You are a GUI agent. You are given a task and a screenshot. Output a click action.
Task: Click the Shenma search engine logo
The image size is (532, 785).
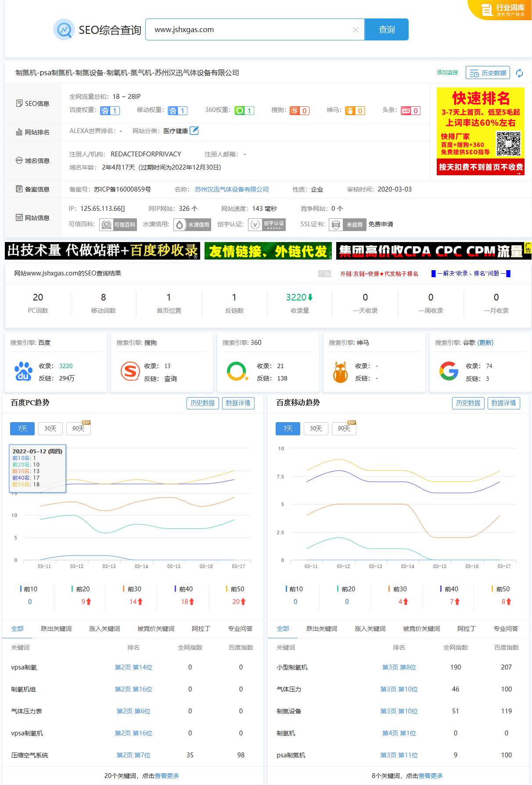341,372
